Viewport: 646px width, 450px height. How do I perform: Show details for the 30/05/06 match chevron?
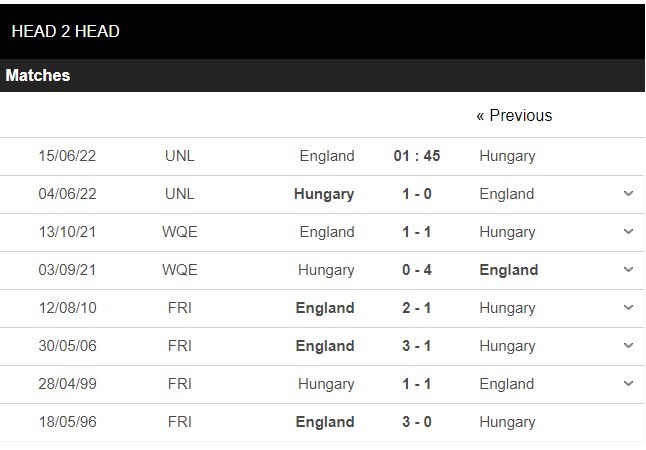628,346
